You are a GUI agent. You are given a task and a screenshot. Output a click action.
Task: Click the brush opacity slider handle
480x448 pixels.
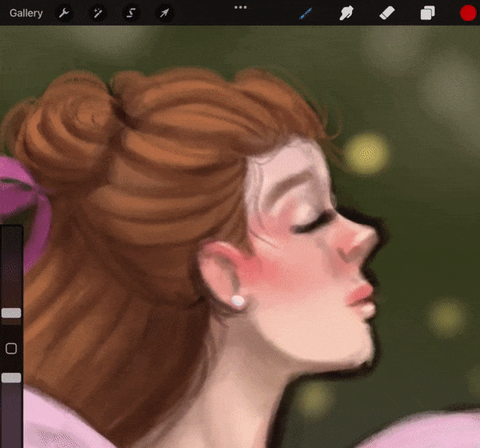(x=11, y=378)
